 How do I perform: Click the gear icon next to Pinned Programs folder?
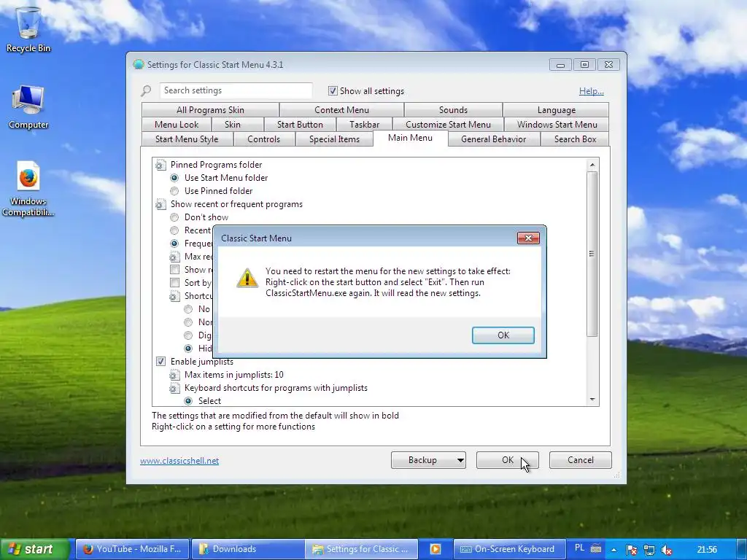click(x=160, y=165)
